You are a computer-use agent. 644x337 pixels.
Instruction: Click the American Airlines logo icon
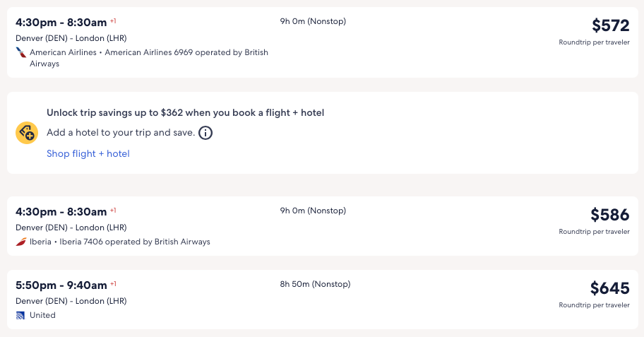click(21, 52)
